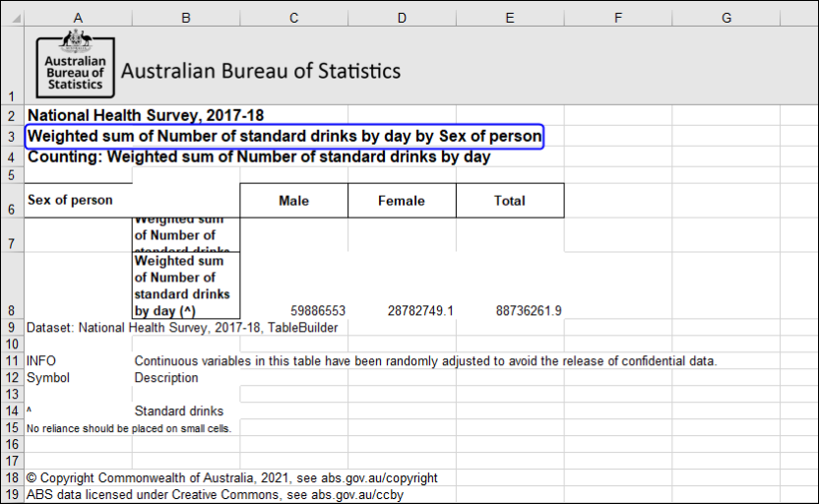Image resolution: width=819 pixels, height=504 pixels.
Task: Select the 'Total' column heading cell
Action: coord(510,201)
